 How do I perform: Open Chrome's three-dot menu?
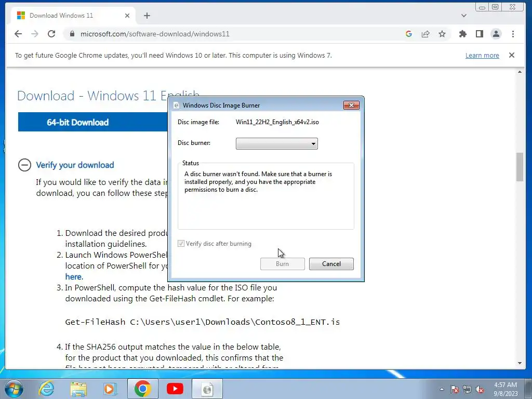(x=513, y=34)
